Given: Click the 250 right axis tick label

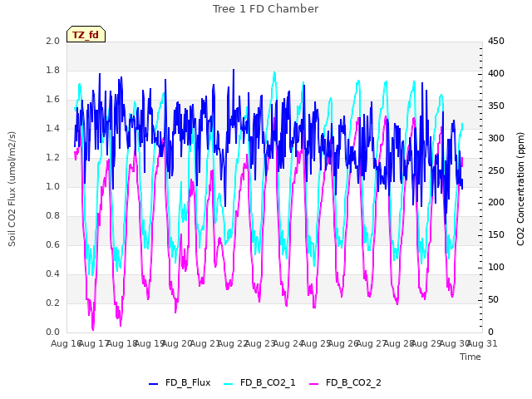Looking at the screenshot, I should (x=496, y=170).
